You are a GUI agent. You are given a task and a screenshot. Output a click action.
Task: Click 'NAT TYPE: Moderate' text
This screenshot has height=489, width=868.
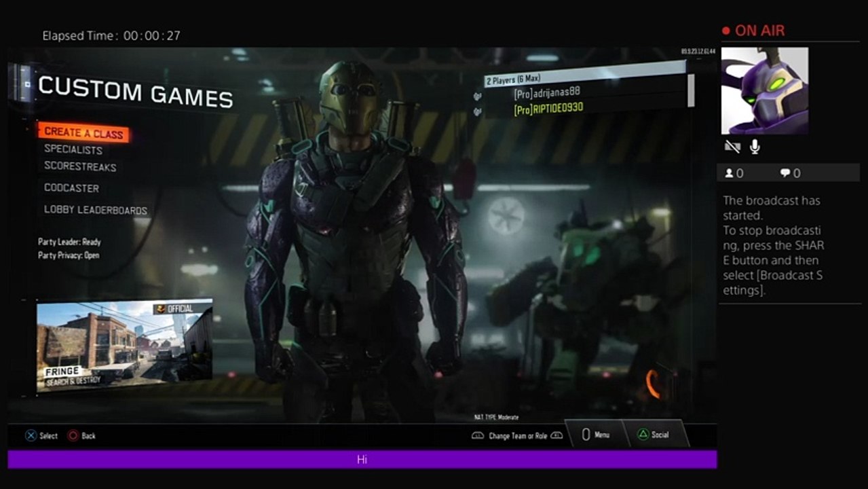click(x=496, y=417)
